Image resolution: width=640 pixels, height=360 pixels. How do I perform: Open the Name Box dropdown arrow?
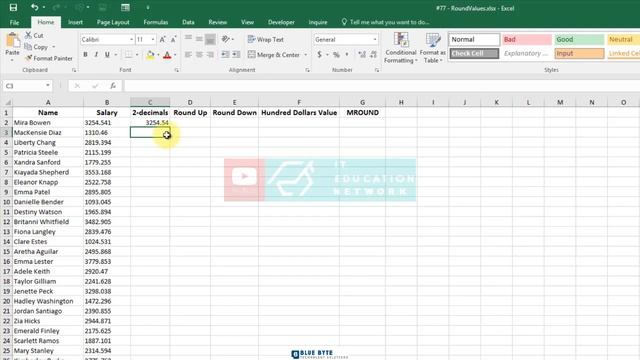click(48, 86)
